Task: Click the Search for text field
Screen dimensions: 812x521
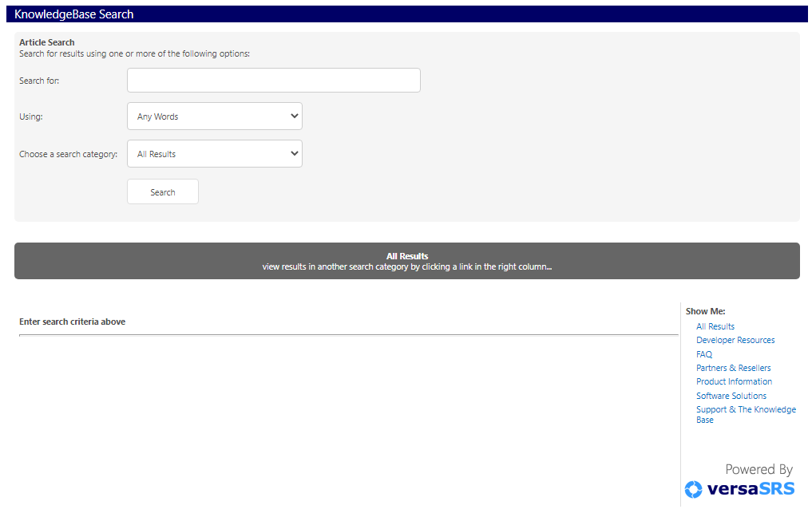Action: click(273, 81)
